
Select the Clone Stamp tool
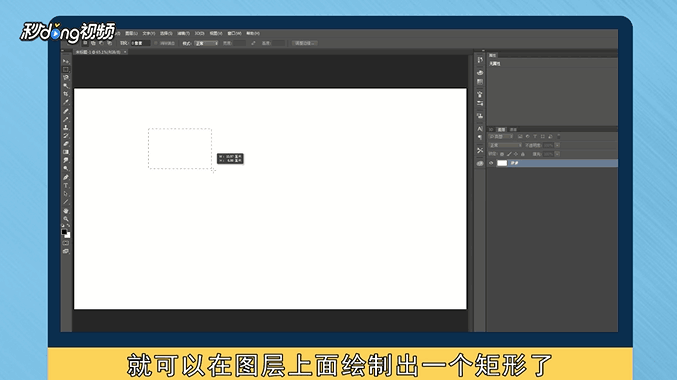[x=66, y=128]
